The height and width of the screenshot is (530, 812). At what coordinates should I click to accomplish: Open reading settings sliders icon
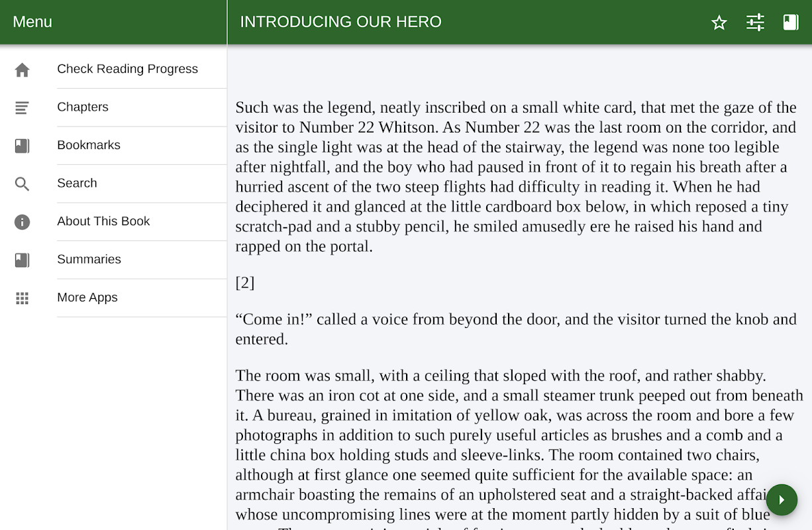755,23
